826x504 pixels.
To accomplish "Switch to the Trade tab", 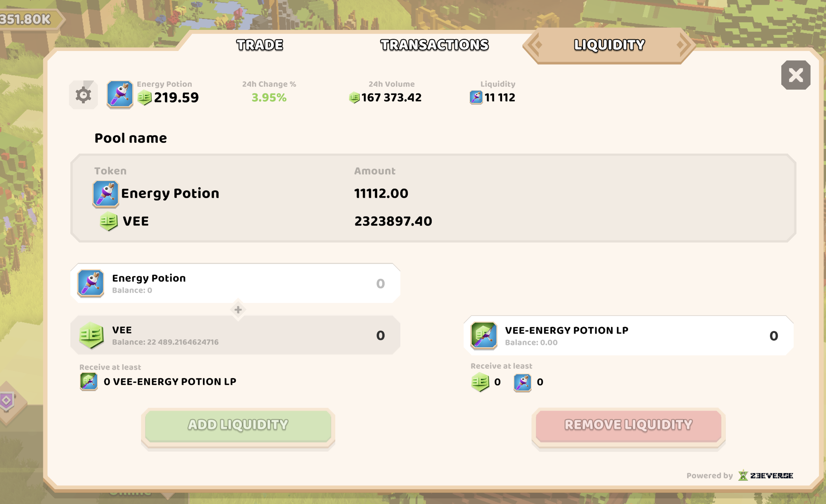I will click(x=260, y=45).
